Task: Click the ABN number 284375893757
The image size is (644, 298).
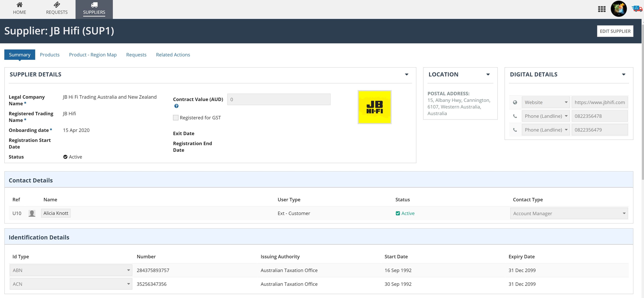Action: pos(153,270)
